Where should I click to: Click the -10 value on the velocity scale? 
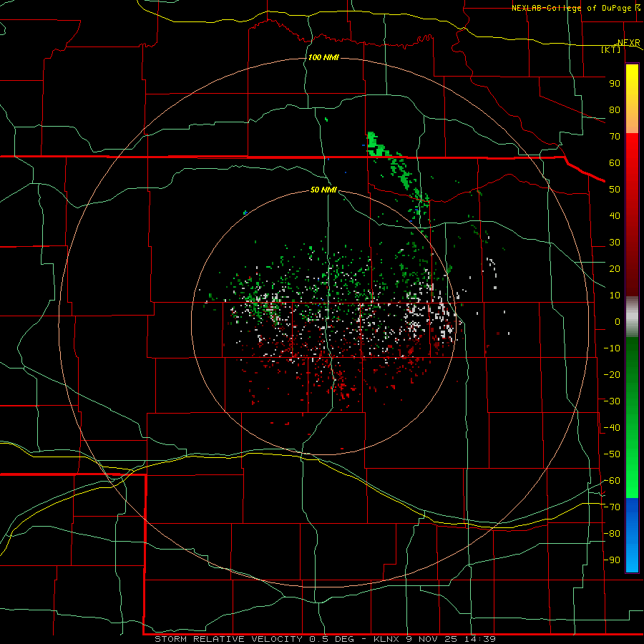[612, 348]
